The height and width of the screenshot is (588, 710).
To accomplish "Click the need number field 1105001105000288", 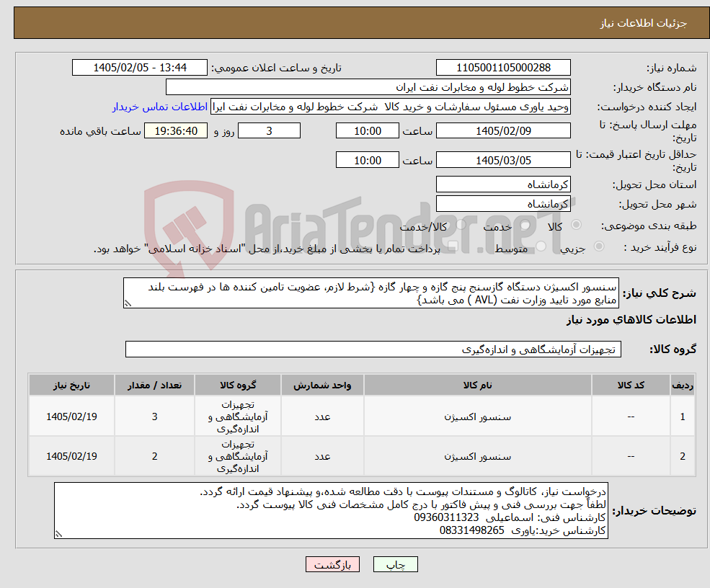I will click(x=503, y=68).
